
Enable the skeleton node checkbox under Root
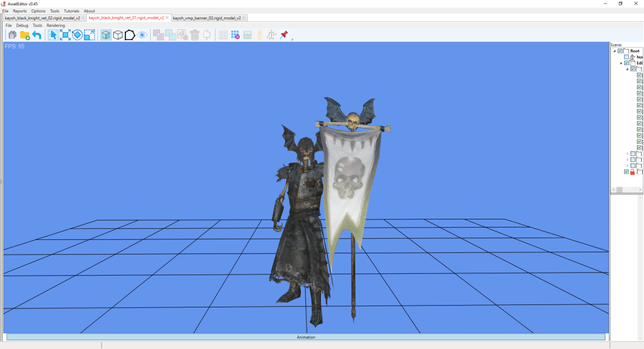pyautogui.click(x=626, y=57)
